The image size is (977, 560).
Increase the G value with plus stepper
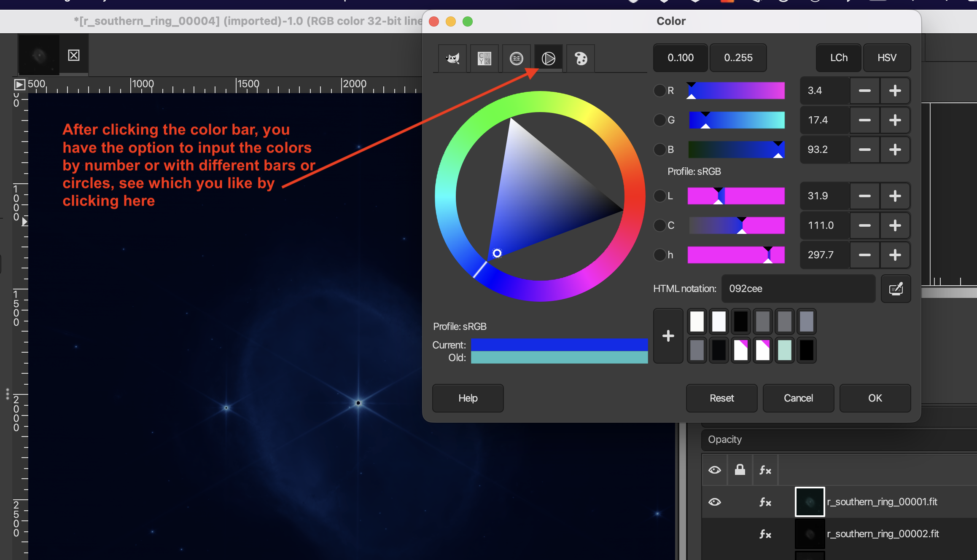click(x=895, y=120)
